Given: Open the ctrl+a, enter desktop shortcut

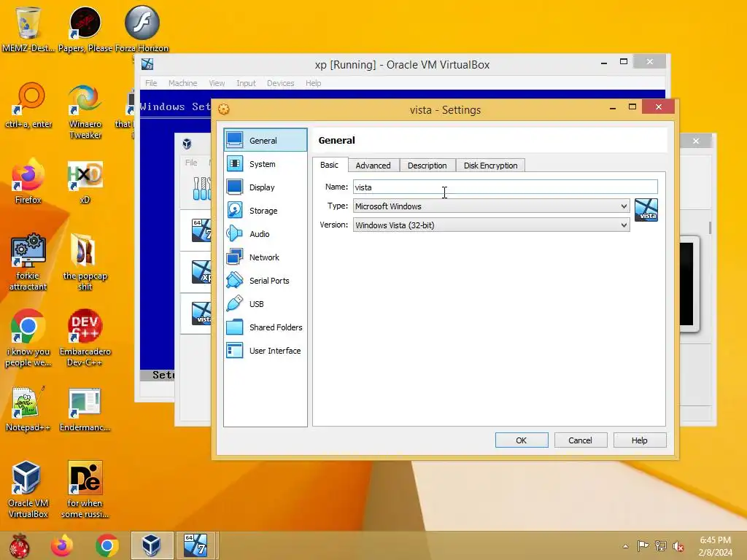Looking at the screenshot, I should click(x=28, y=106).
